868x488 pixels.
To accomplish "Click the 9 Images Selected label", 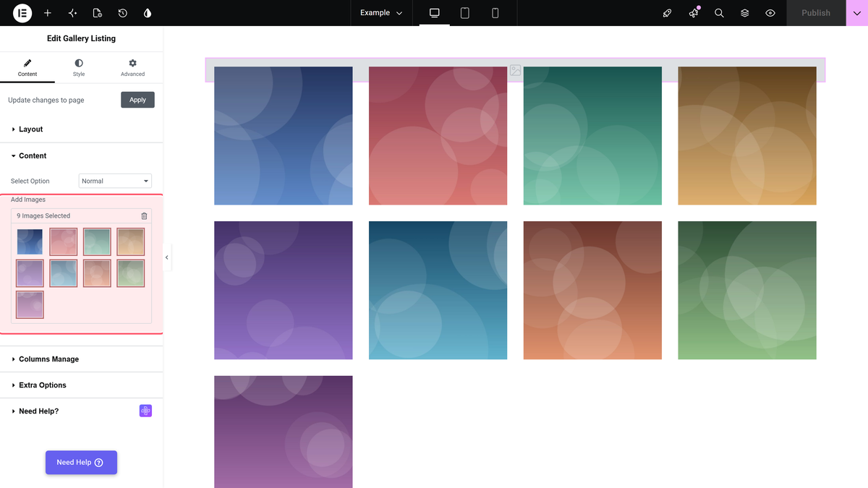I will tap(43, 216).
